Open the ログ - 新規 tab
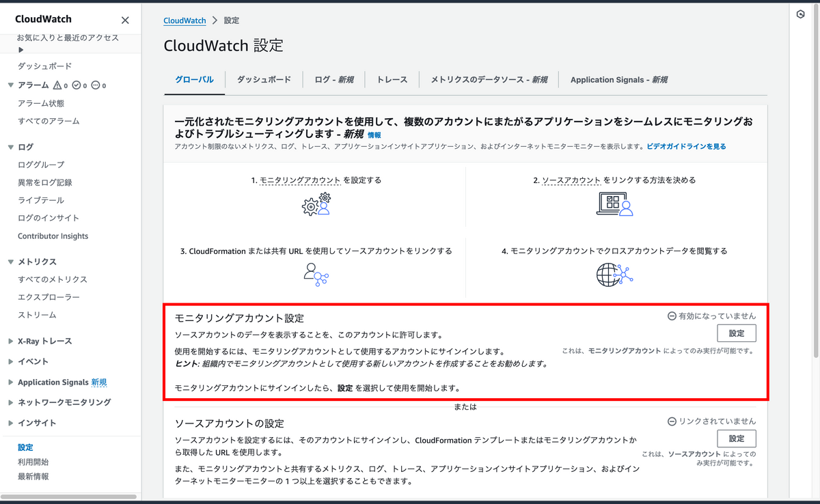The width and height of the screenshot is (820, 504). point(334,80)
